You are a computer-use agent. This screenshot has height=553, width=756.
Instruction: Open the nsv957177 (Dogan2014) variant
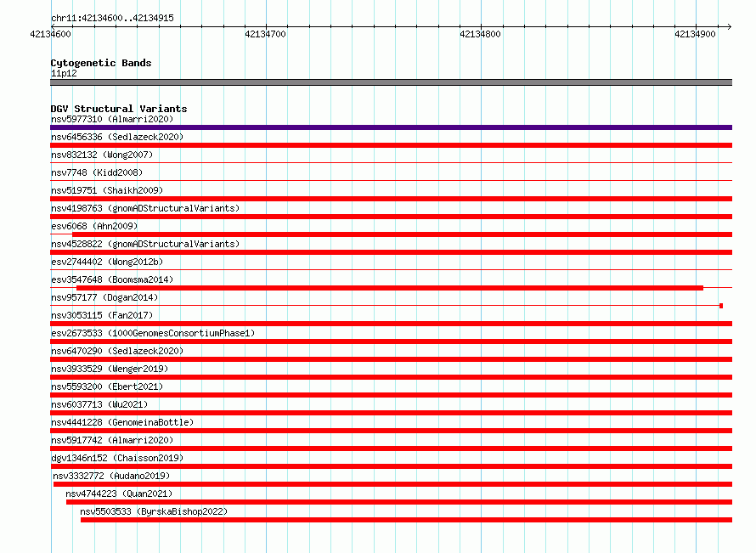[x=104, y=297]
